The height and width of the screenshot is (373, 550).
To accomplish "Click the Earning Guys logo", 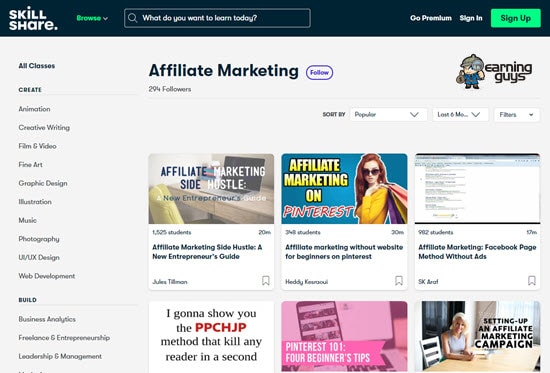I will (x=494, y=72).
